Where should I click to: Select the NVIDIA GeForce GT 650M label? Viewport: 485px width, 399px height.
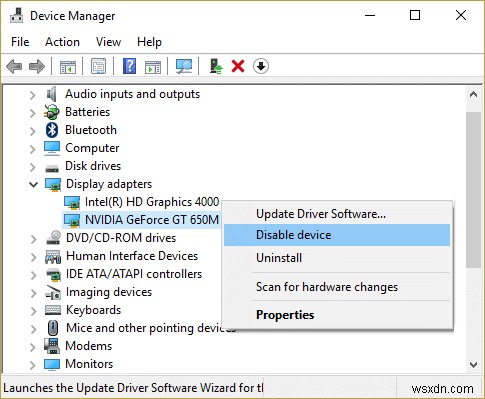click(x=152, y=220)
